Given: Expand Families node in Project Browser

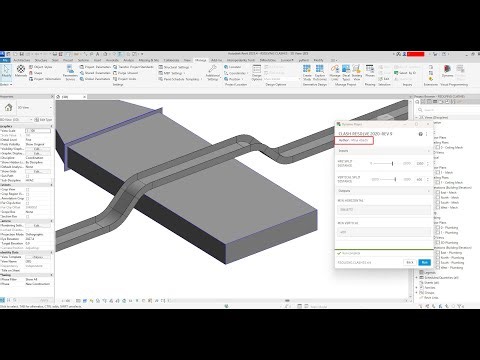Looking at the screenshot, I should click(417, 287).
